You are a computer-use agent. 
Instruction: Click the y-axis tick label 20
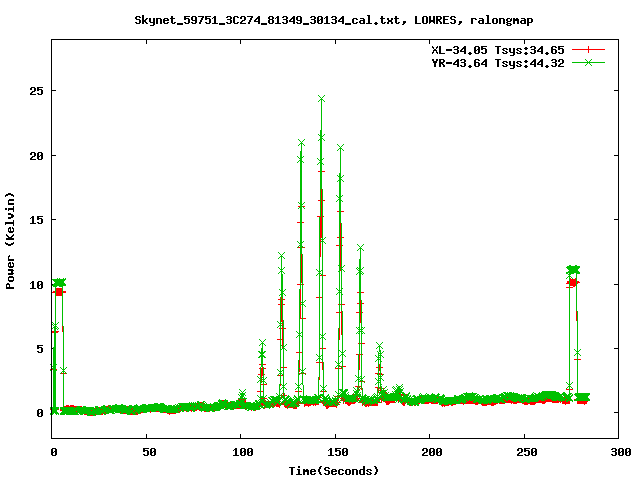pos(36,156)
